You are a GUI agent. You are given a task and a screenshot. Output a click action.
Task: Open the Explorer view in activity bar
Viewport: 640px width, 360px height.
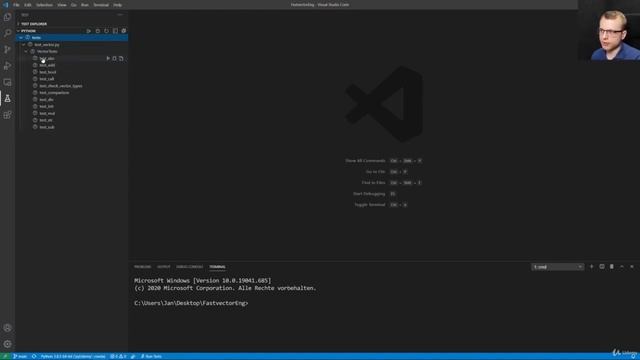coord(7,17)
